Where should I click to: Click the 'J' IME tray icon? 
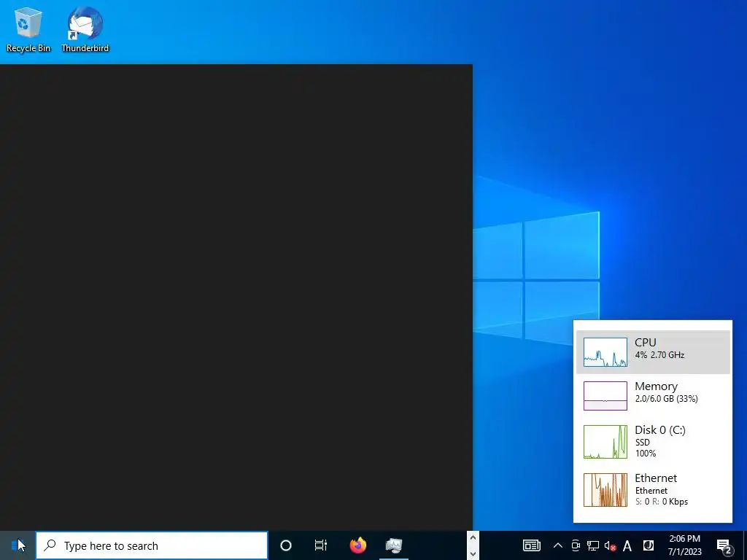point(649,545)
